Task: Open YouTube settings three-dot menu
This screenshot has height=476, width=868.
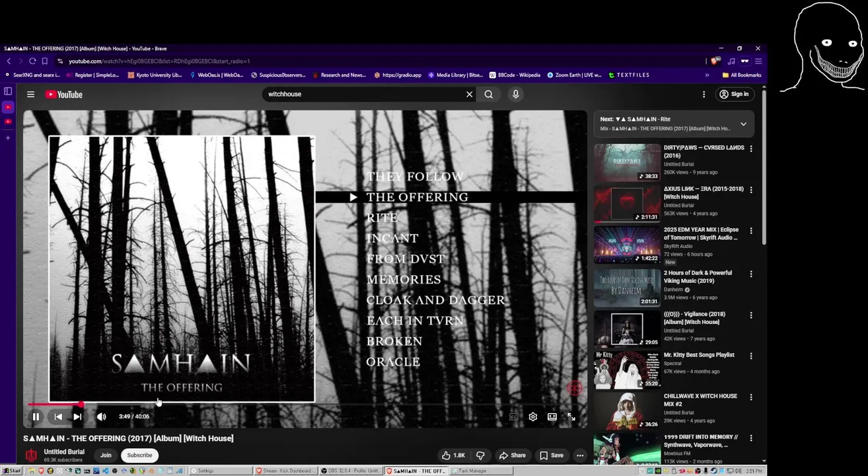Action: [704, 95]
